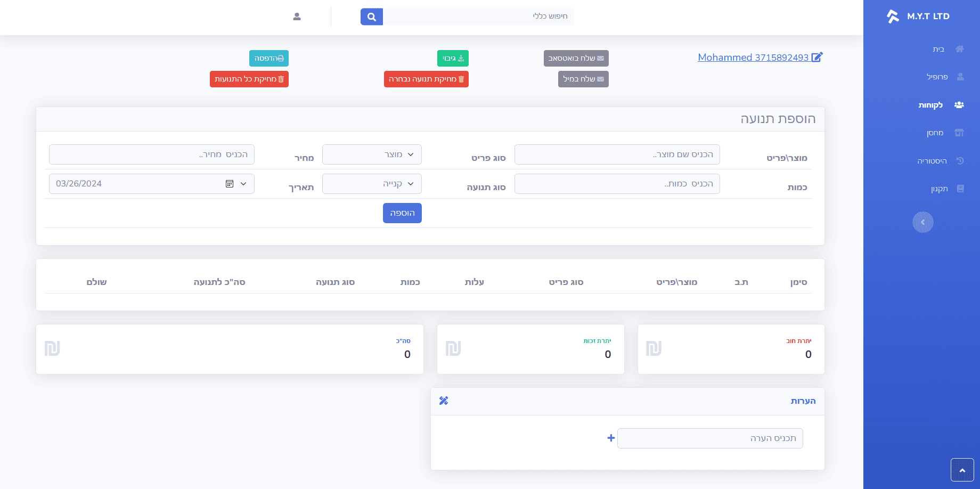This screenshot has height=489, width=980.
Task: Collapse the sidebar with the chevron circle
Action: tap(923, 222)
